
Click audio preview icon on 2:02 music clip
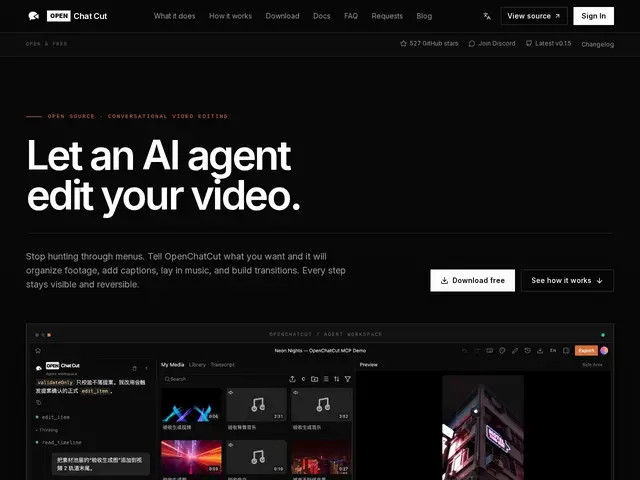point(296,393)
